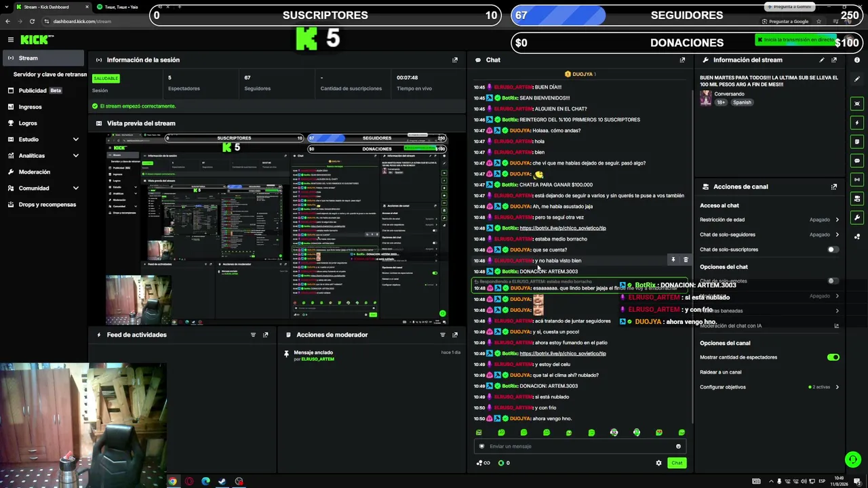The image size is (868, 488).
Task: Pop out the Información de la sesión panel
Action: click(455, 60)
